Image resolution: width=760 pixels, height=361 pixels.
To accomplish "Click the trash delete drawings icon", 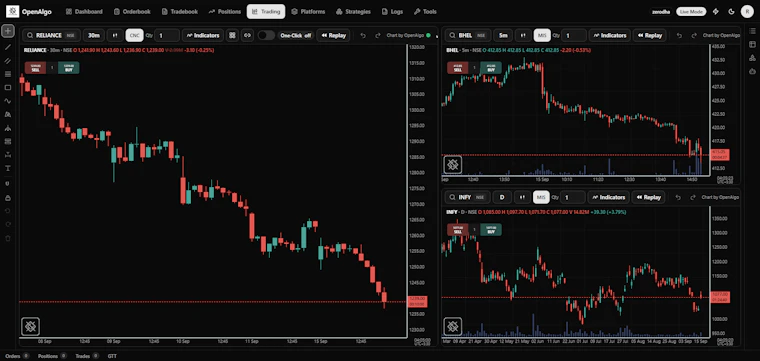I will tap(8, 238).
